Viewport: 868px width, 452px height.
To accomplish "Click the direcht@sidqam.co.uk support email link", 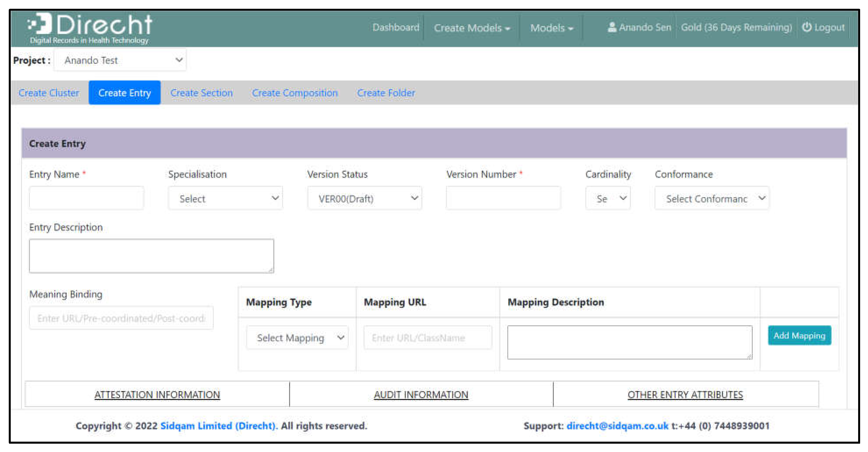I will coord(617,426).
